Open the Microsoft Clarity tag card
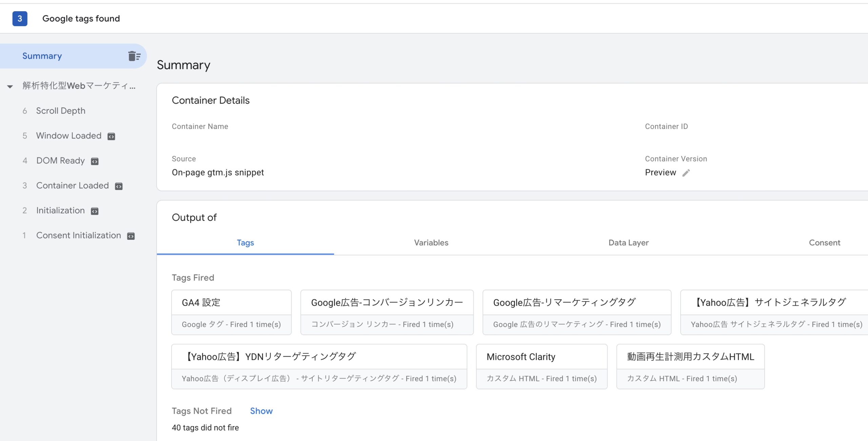 pyautogui.click(x=541, y=367)
